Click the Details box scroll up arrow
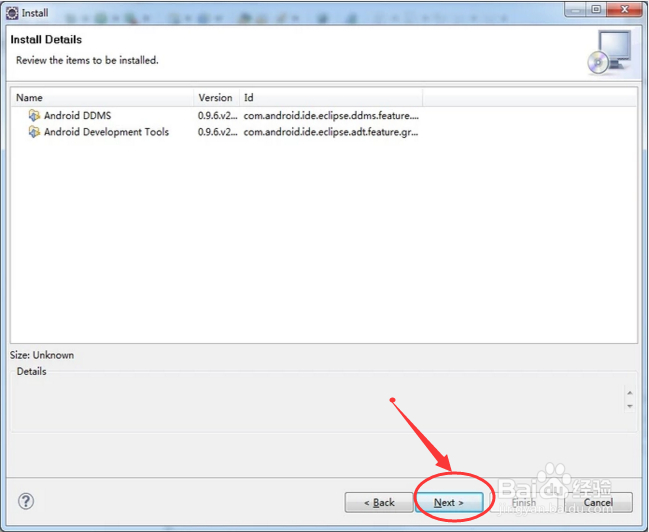Viewport: 649px width, 532px height. click(630, 392)
